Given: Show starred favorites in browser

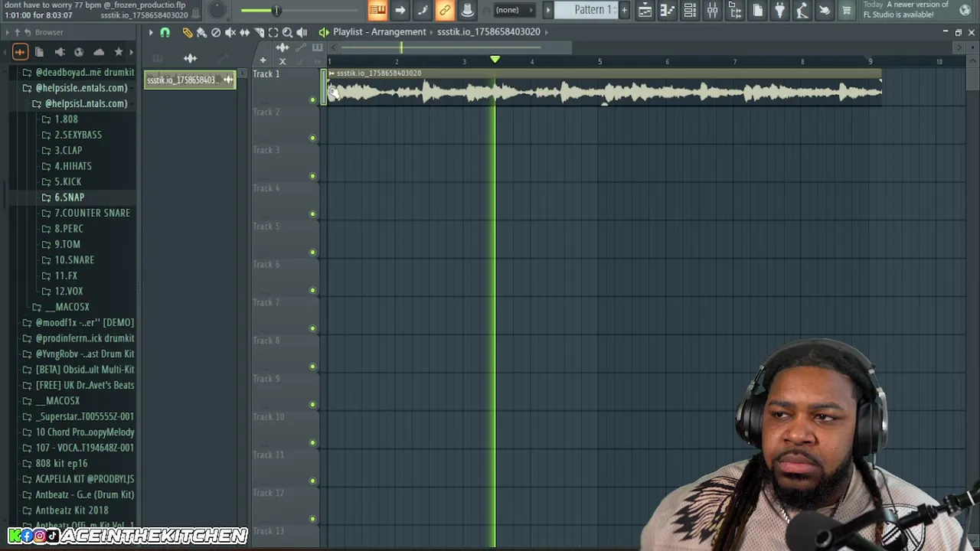Looking at the screenshot, I should [119, 52].
